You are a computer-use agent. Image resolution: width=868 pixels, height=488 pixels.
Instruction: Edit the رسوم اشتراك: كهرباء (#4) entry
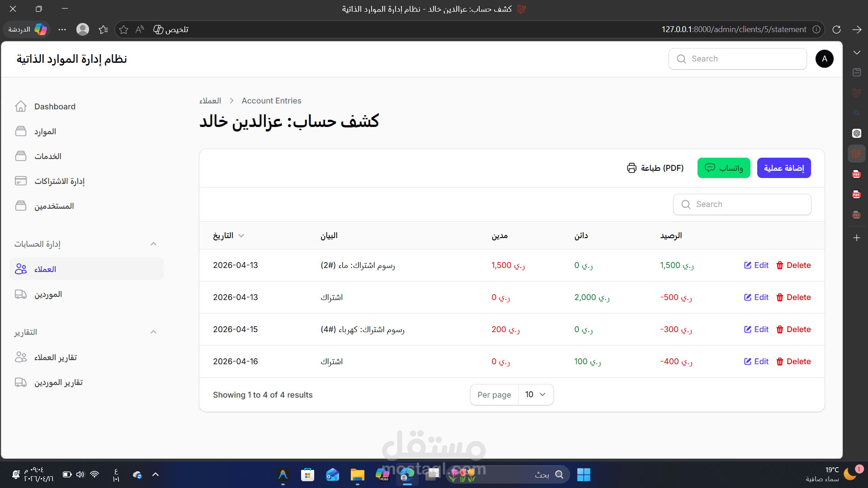(x=756, y=330)
